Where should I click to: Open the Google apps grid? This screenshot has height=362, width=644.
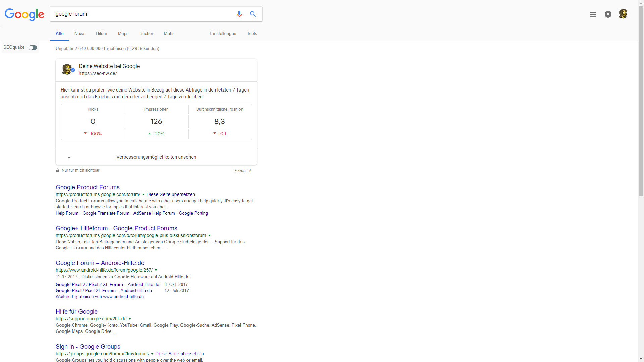593,14
